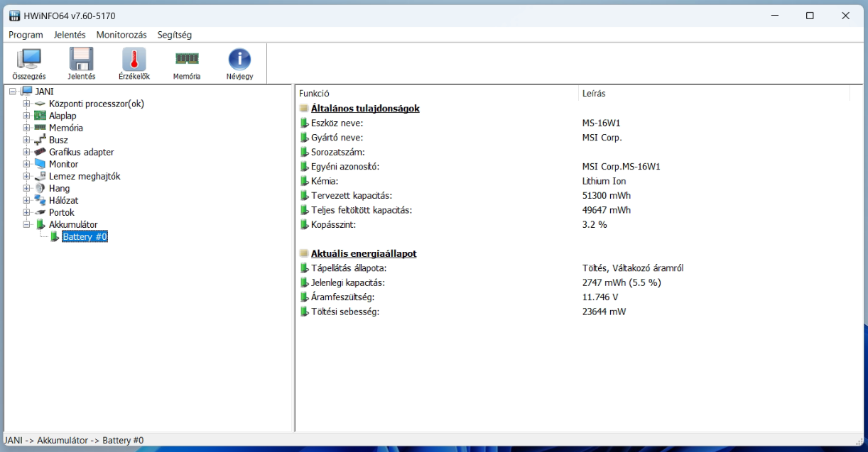Expand the Portok tree node

click(x=26, y=212)
